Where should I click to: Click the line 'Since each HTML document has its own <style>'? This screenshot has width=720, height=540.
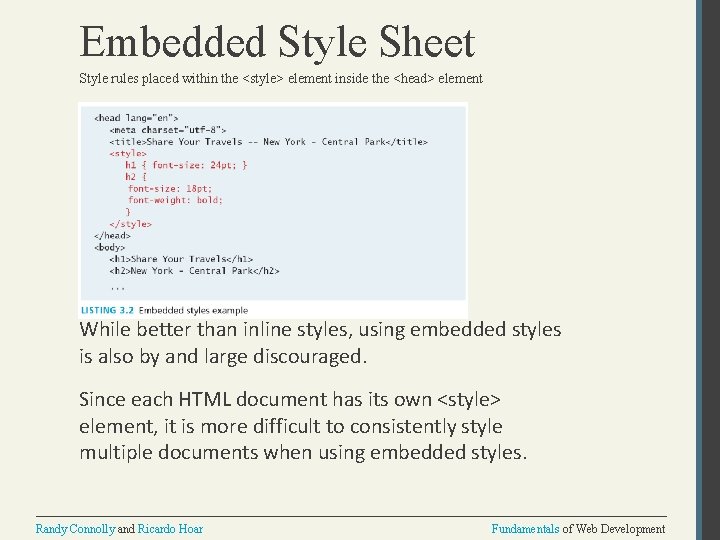pos(290,399)
